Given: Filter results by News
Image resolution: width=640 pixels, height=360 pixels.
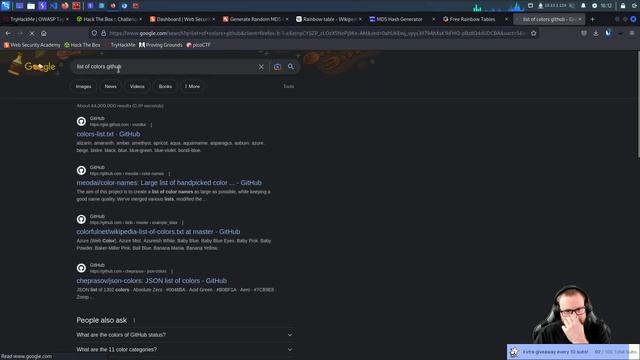Looking at the screenshot, I should 111,87.
